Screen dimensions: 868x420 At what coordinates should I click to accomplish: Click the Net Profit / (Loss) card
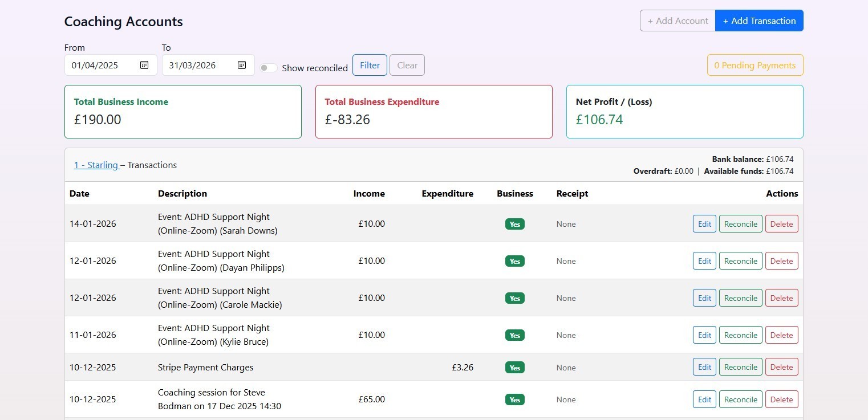click(x=684, y=111)
